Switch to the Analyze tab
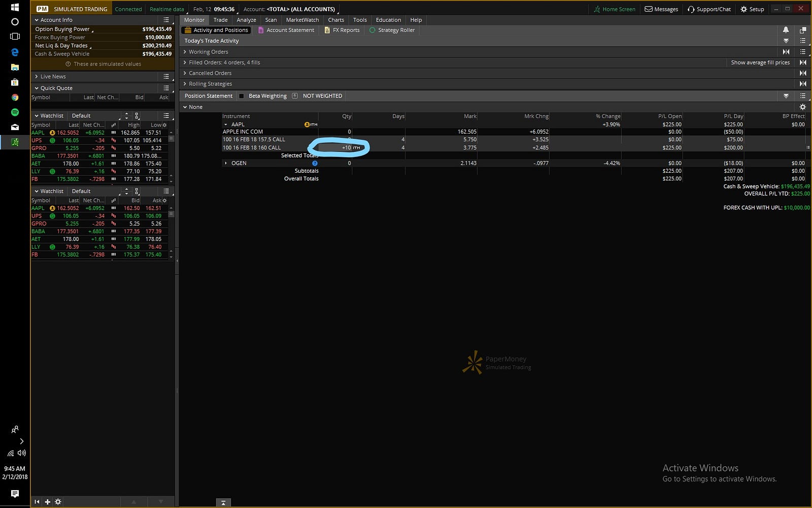This screenshot has height=508, width=812. (246, 20)
